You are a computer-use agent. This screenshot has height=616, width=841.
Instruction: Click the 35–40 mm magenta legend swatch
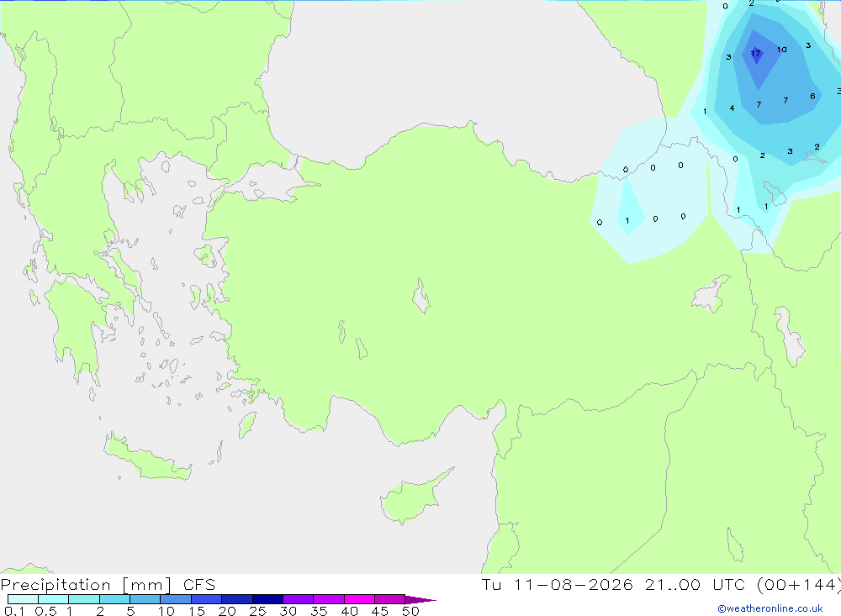[x=328, y=599]
